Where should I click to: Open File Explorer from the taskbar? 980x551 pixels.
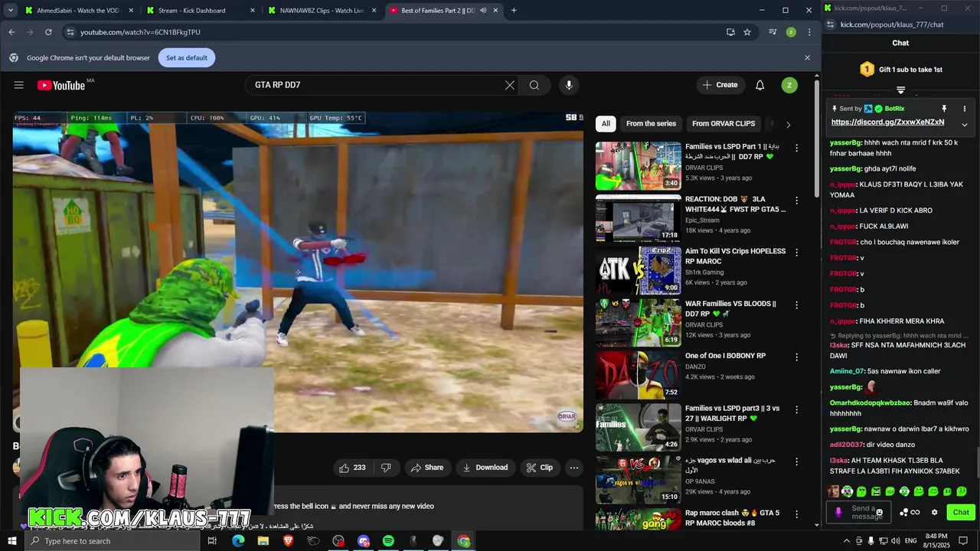coord(263,541)
